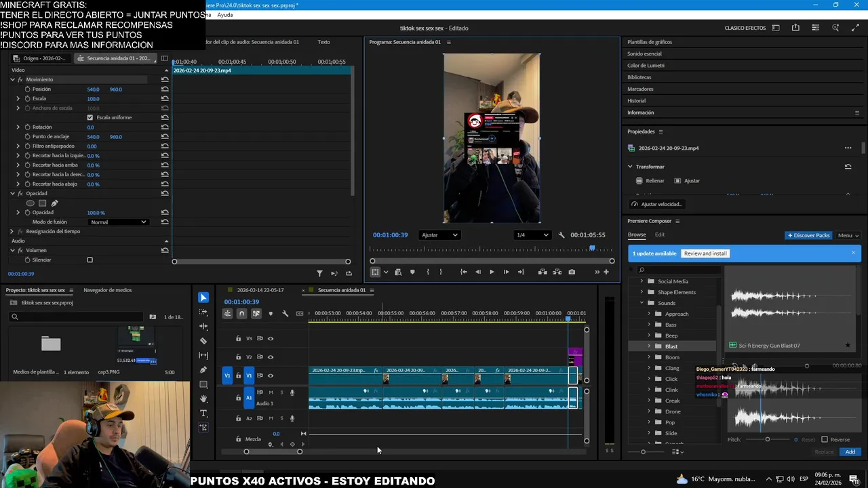Switch to Navegador de medios tab

108,290
